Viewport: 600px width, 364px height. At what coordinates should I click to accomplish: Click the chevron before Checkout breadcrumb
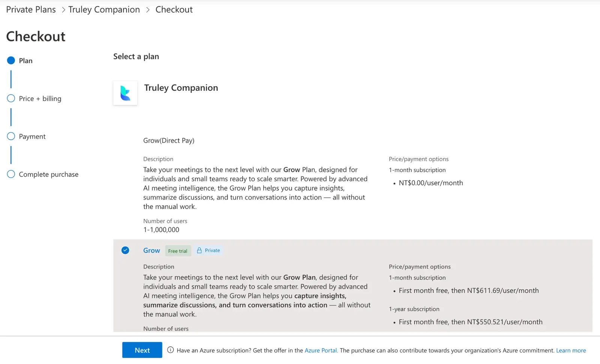(148, 10)
